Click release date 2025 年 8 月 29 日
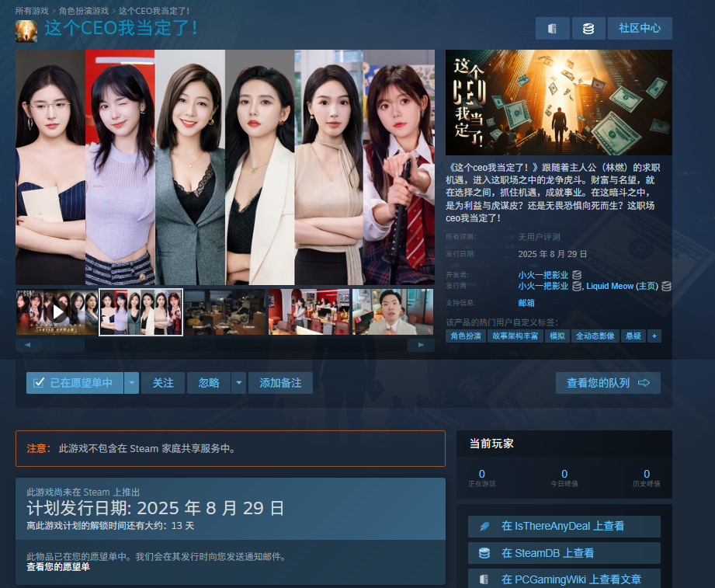This screenshot has height=588, width=715. tap(552, 254)
